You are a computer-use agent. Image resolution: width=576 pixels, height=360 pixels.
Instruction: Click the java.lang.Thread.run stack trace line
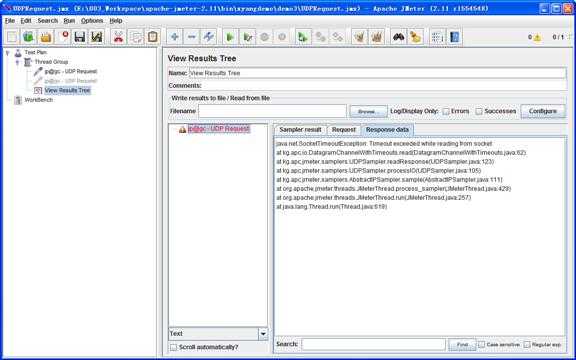pyautogui.click(x=331, y=207)
